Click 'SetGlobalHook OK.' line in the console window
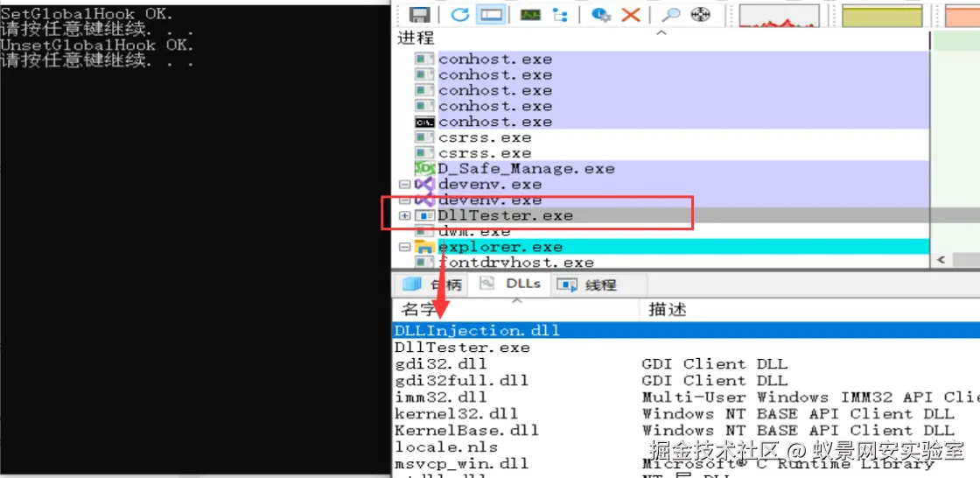 click(87, 12)
